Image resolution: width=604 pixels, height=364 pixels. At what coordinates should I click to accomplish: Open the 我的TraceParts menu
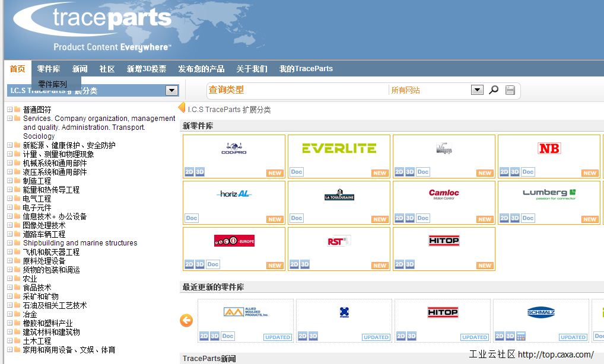point(306,69)
